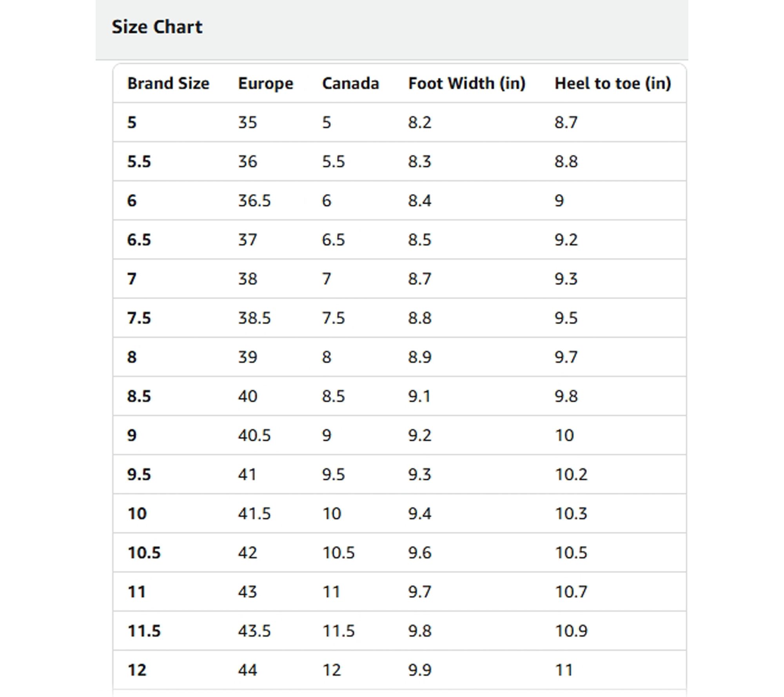Screen dimensions: 784x697
Task: Click heel to toe 10.9 cell
Action: (x=571, y=631)
